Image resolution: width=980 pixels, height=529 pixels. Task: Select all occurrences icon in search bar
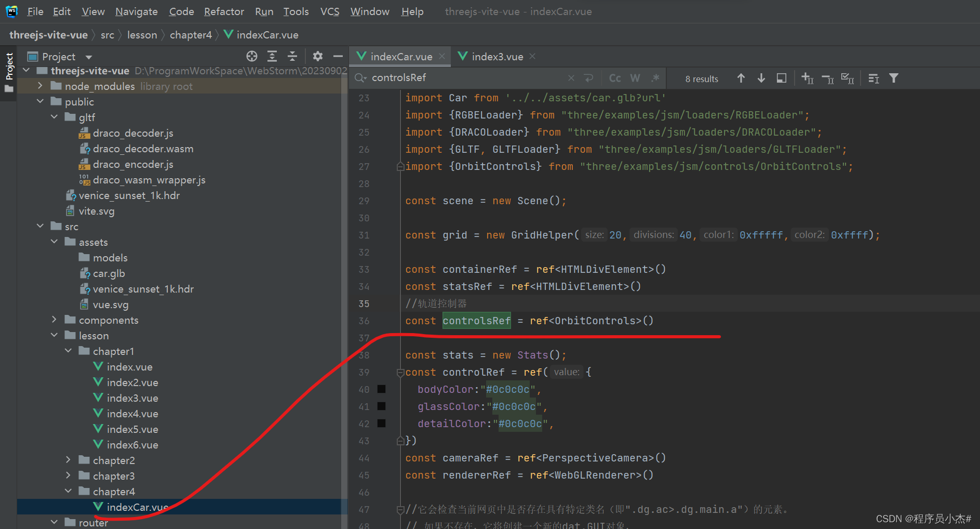[x=848, y=78]
